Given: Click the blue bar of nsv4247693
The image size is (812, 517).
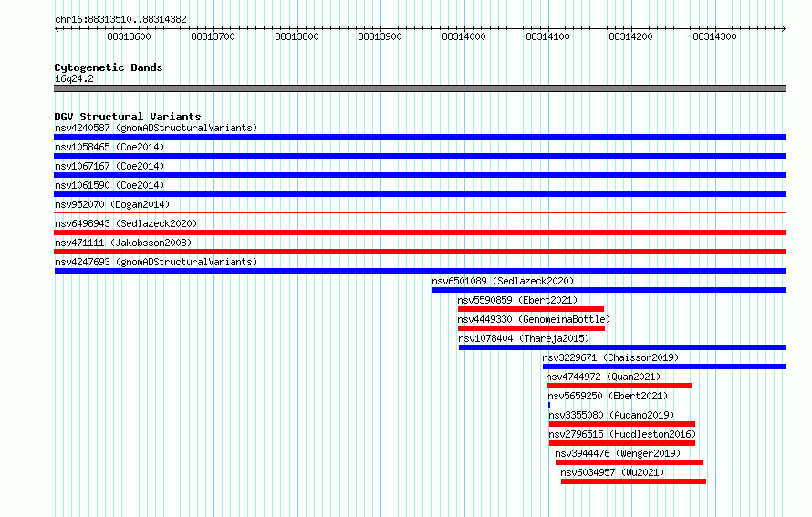Looking at the screenshot, I should point(420,271).
